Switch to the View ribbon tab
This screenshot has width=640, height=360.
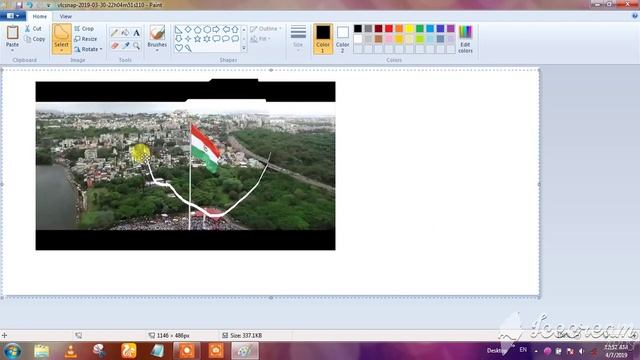click(65, 16)
